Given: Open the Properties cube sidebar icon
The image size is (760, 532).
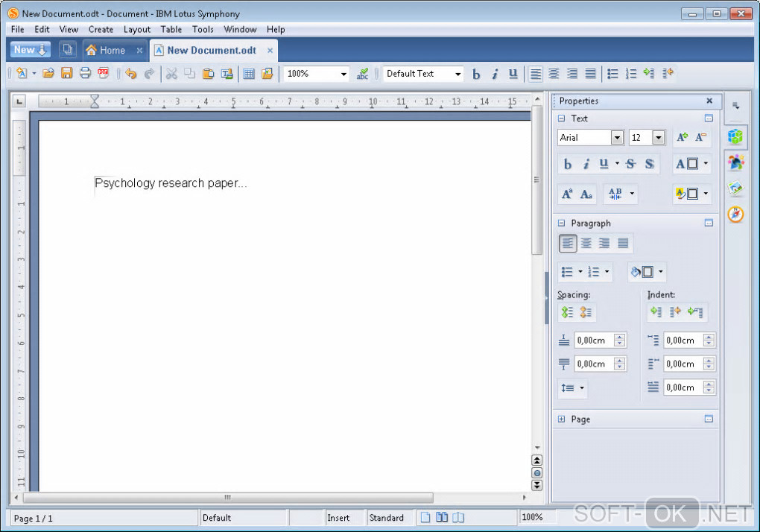Looking at the screenshot, I should (735, 136).
